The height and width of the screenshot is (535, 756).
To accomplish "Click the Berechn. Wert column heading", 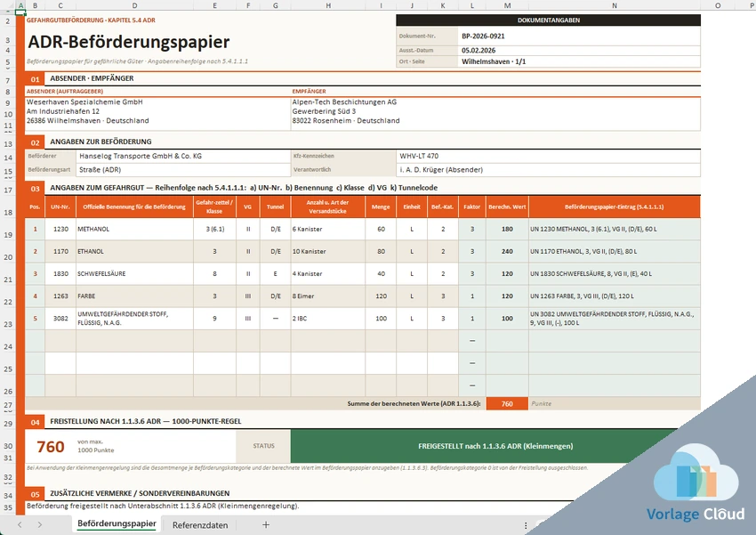I will tap(507, 207).
